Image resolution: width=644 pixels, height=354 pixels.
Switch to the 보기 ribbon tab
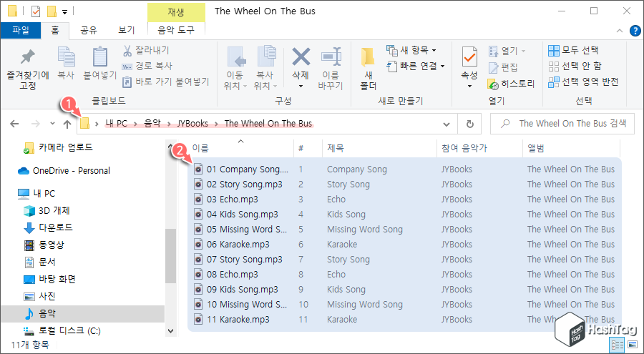[x=126, y=30]
